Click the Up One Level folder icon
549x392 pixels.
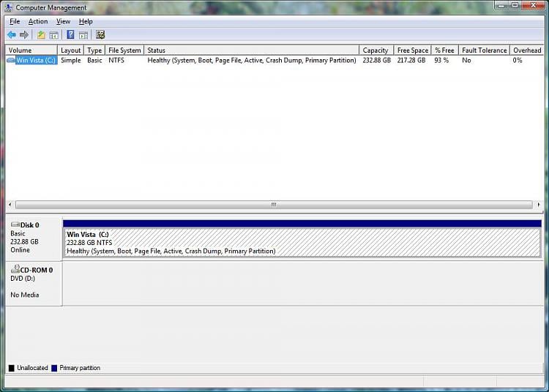(41, 34)
